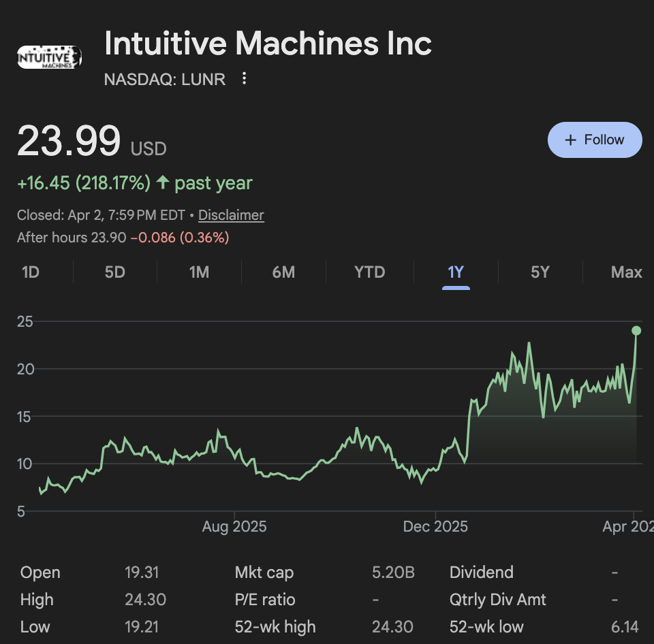Switch chart to 6M range

click(283, 272)
